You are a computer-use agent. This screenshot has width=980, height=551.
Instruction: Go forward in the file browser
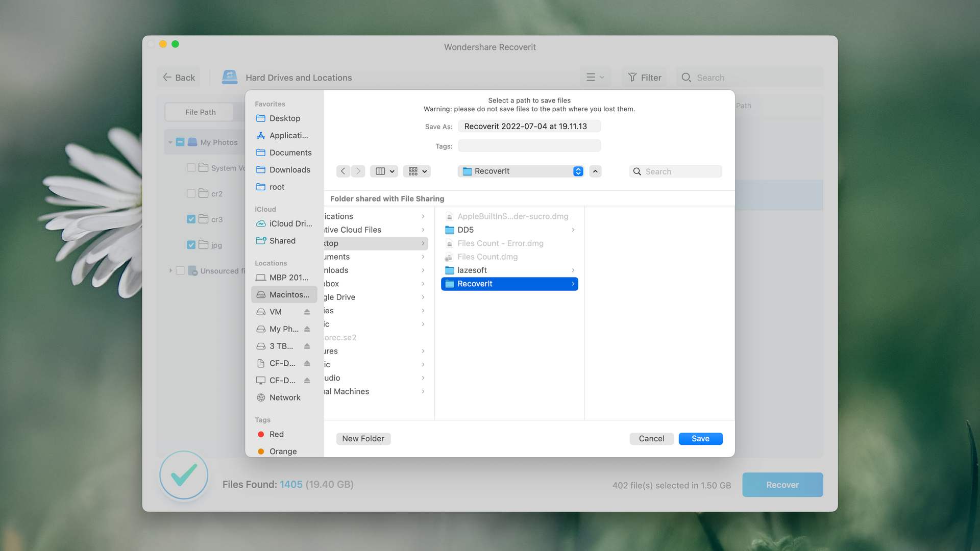tap(358, 171)
